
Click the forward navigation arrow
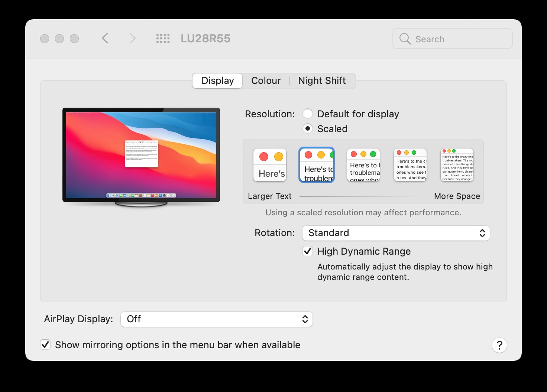[x=132, y=38]
